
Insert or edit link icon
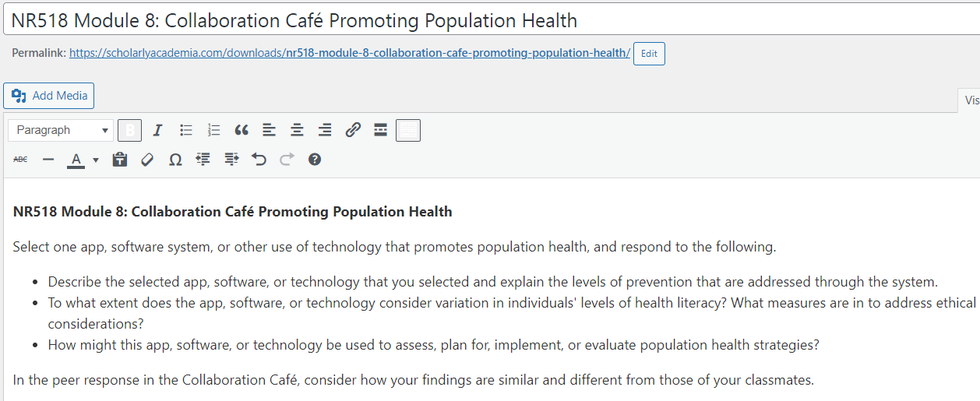coord(353,130)
